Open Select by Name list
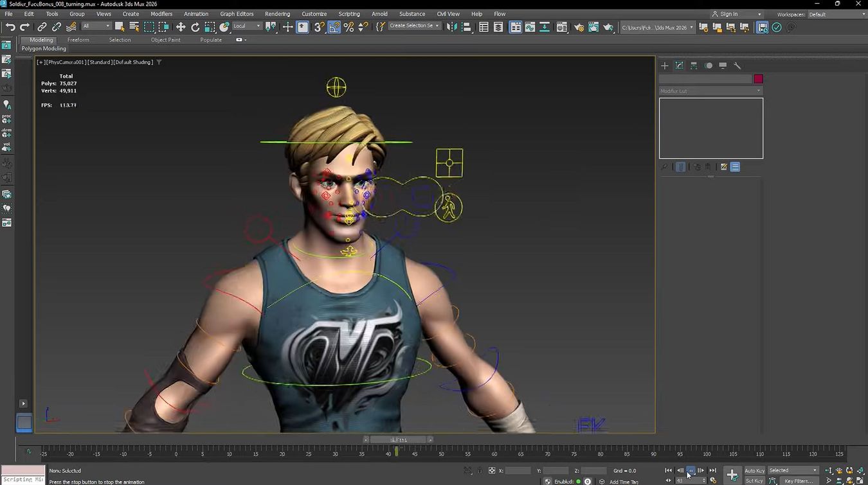This screenshot has height=485, width=868. point(134,27)
